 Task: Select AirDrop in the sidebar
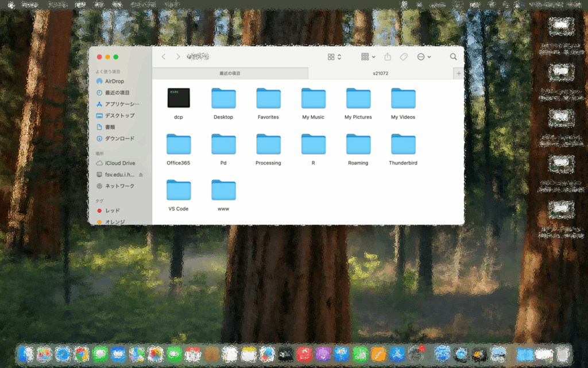point(114,81)
